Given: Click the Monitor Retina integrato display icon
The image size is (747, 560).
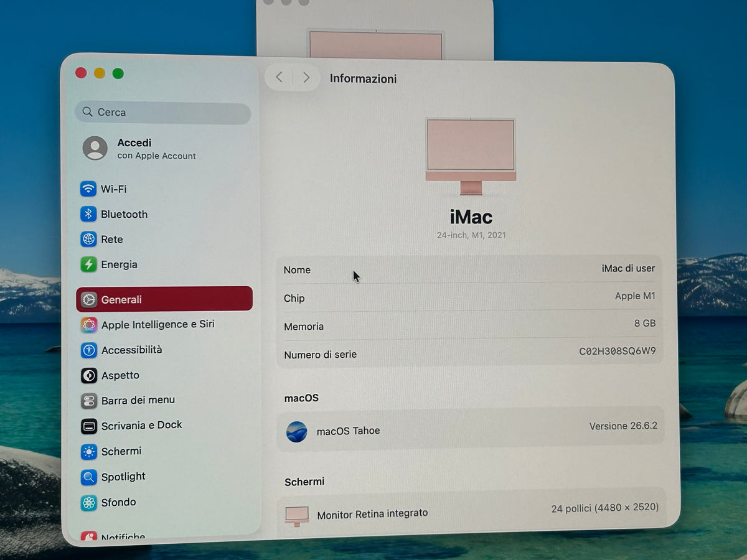Looking at the screenshot, I should 297,516.
